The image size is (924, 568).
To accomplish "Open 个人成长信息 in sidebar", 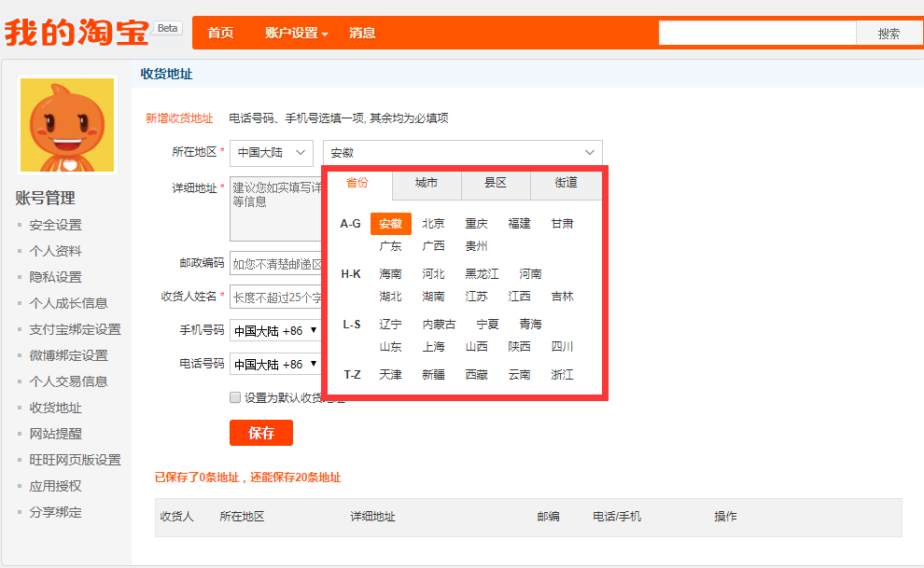I will [x=68, y=303].
